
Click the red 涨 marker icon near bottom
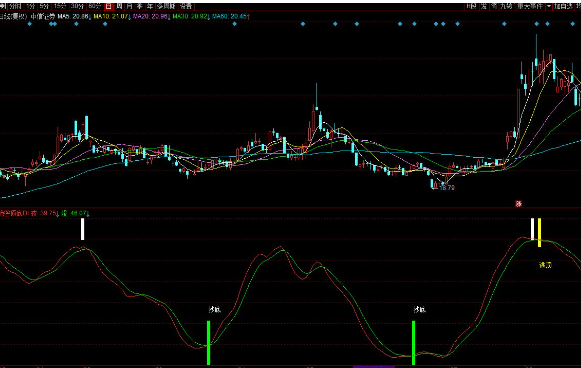point(518,203)
